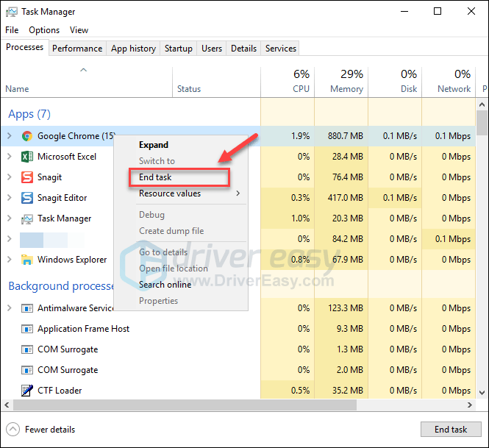The width and height of the screenshot is (489, 448).
Task: Click the Snagit Editor icon
Action: tap(27, 198)
